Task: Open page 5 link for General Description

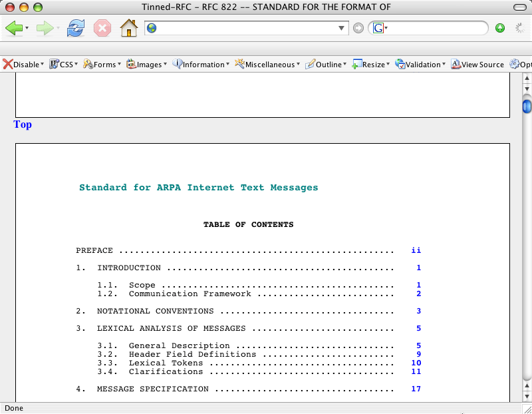Action: click(x=419, y=345)
